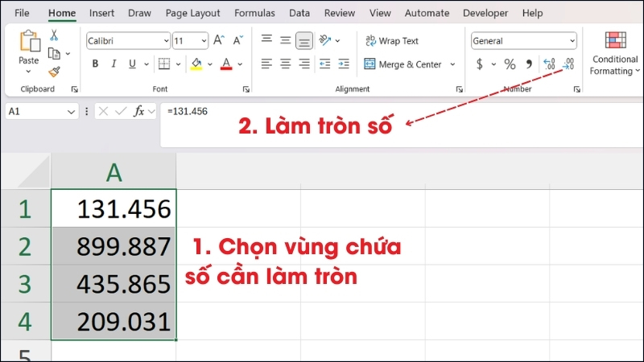Image resolution: width=644 pixels, height=362 pixels.
Task: Toggle underline formatting
Action: tap(132, 64)
